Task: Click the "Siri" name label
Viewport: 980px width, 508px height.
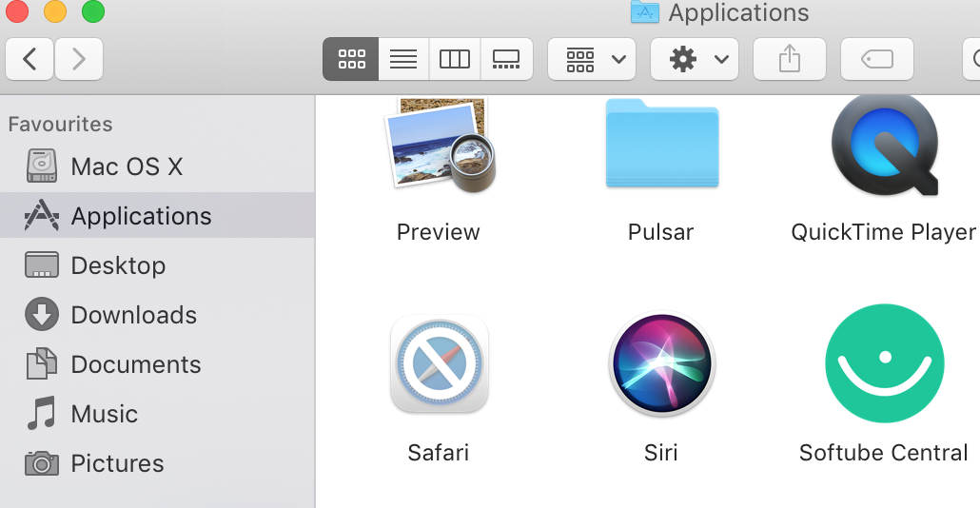Action: point(660,453)
